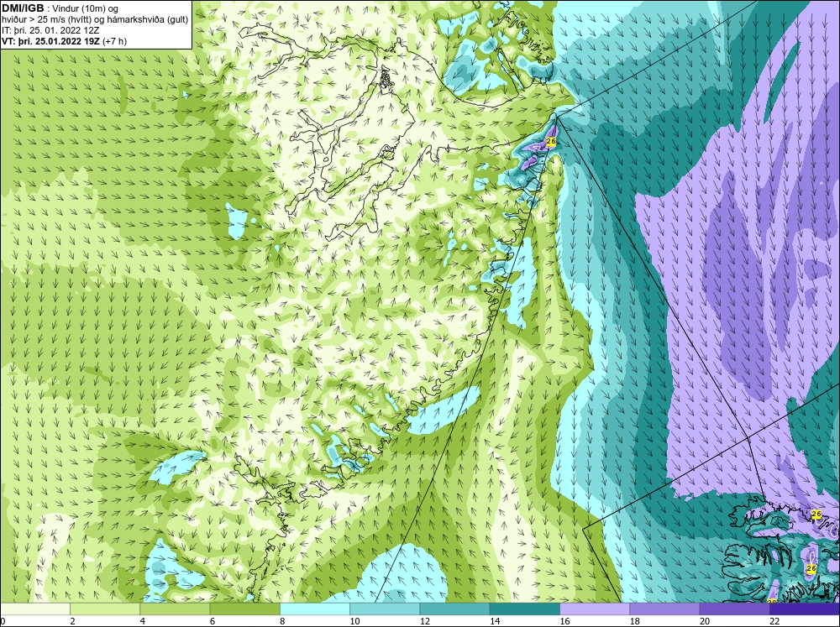Click the legend scale value '0'
This screenshot has height=627, width=840.
[x=3, y=621]
